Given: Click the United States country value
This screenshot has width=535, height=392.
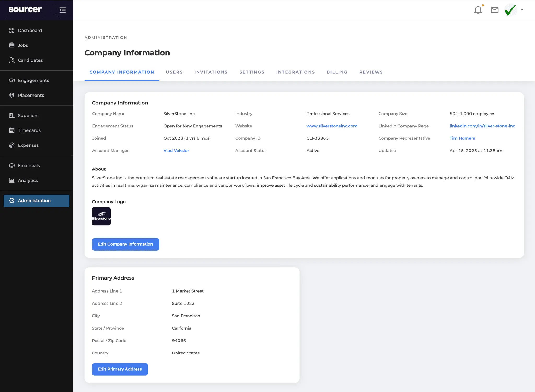Looking at the screenshot, I should tap(185, 353).
